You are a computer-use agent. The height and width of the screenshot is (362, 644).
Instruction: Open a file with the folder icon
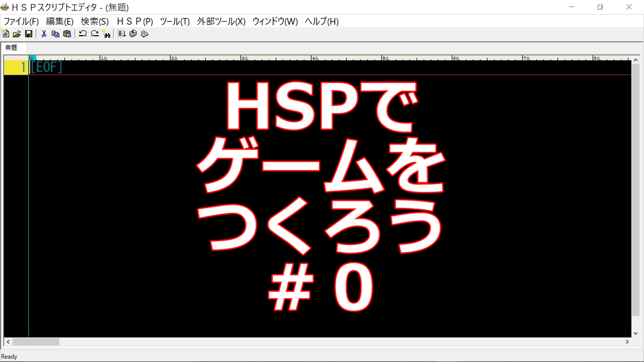[17, 34]
